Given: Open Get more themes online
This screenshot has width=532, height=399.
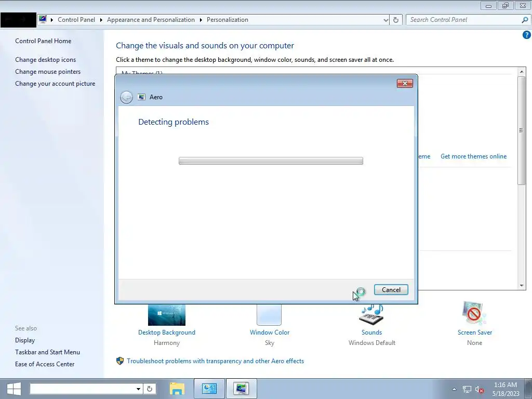Looking at the screenshot, I should [473, 156].
